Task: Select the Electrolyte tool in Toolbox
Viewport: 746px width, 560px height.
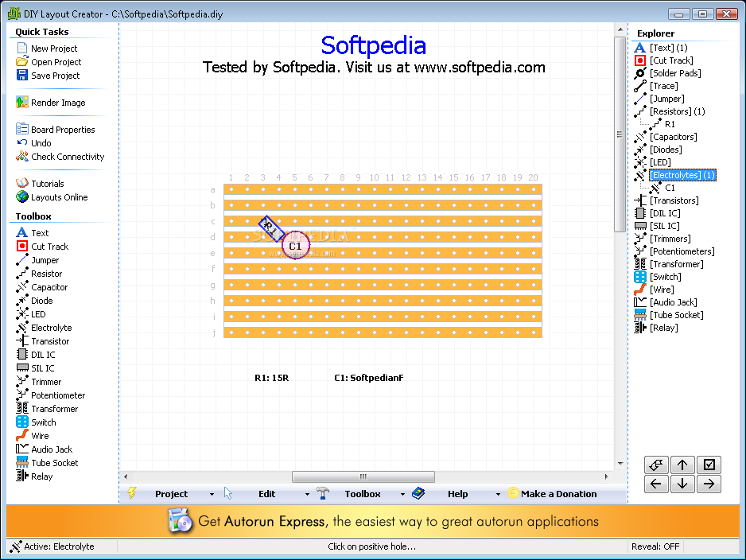Action: (44, 328)
